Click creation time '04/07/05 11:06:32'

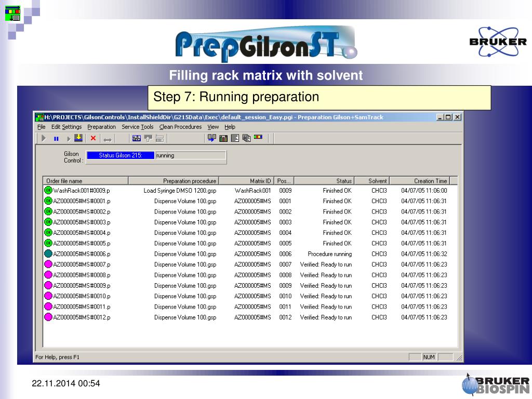click(424, 254)
